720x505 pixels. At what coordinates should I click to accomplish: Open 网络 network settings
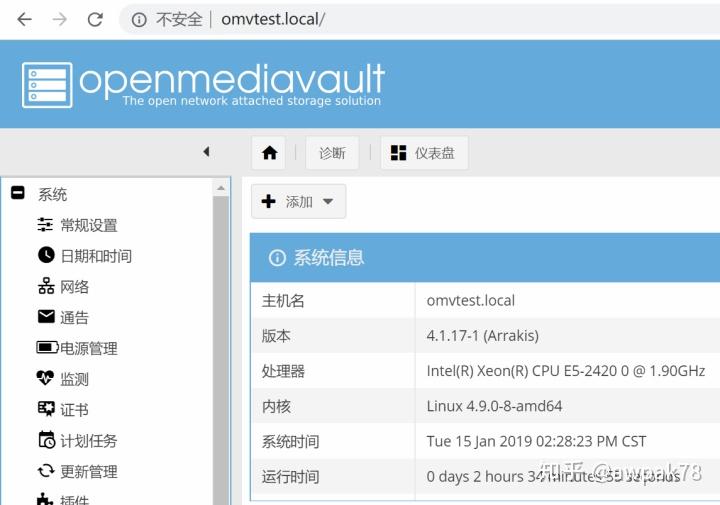[74, 286]
